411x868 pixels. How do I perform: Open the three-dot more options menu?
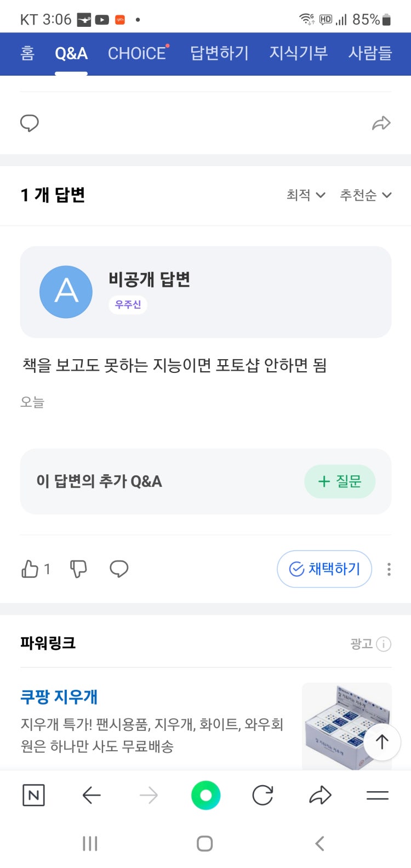click(x=389, y=569)
